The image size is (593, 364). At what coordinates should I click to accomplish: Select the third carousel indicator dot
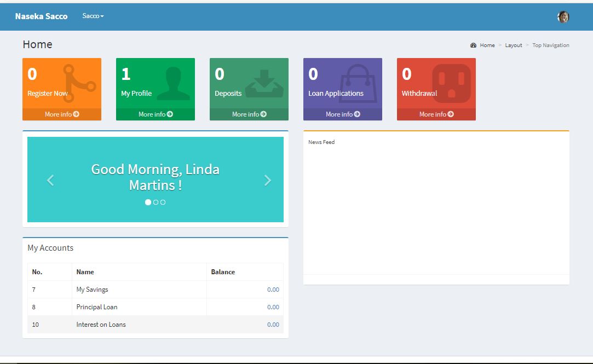[x=163, y=203]
